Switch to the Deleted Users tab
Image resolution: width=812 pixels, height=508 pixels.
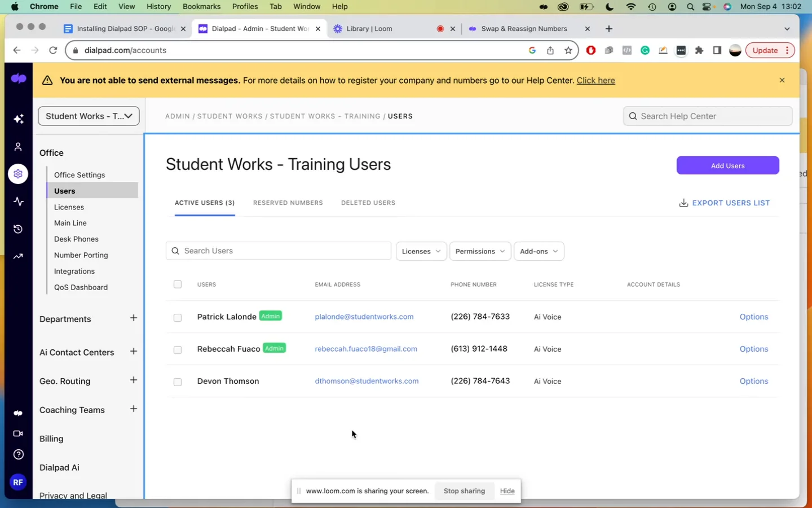pyautogui.click(x=368, y=203)
